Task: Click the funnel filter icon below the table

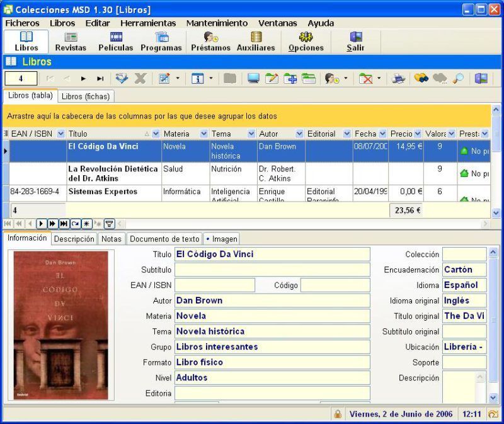Action: click(x=109, y=224)
